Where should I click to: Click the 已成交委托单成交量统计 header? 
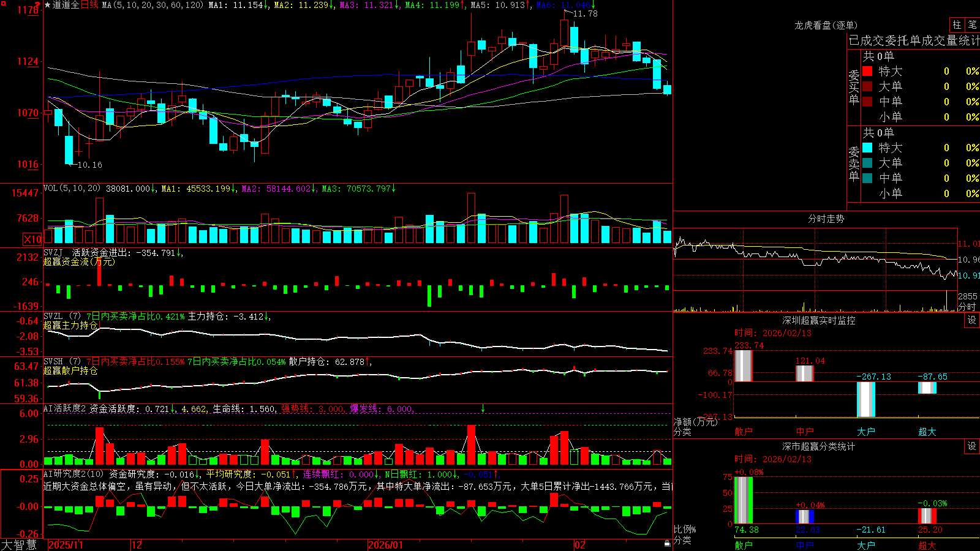[914, 40]
